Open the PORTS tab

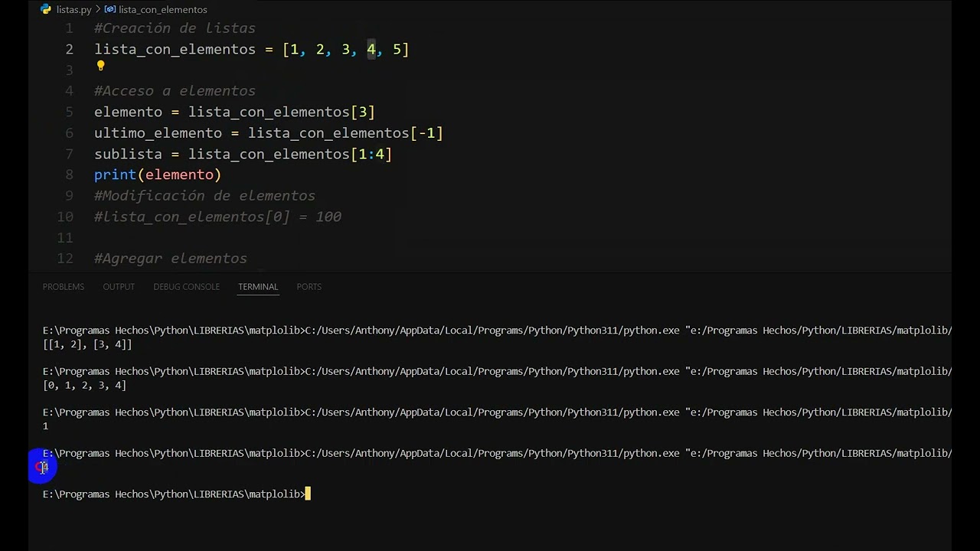click(309, 286)
